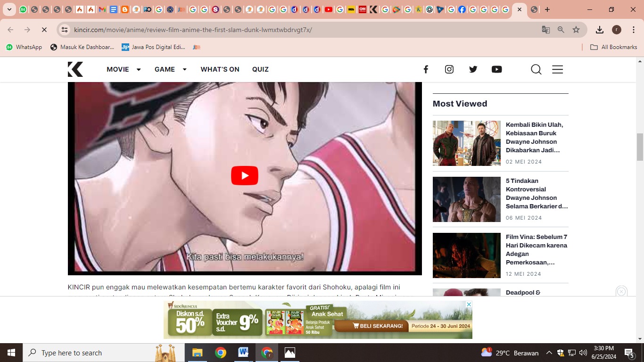Read 5 Tindakan Kontroversial Dwayne Johnson article

tap(537, 193)
